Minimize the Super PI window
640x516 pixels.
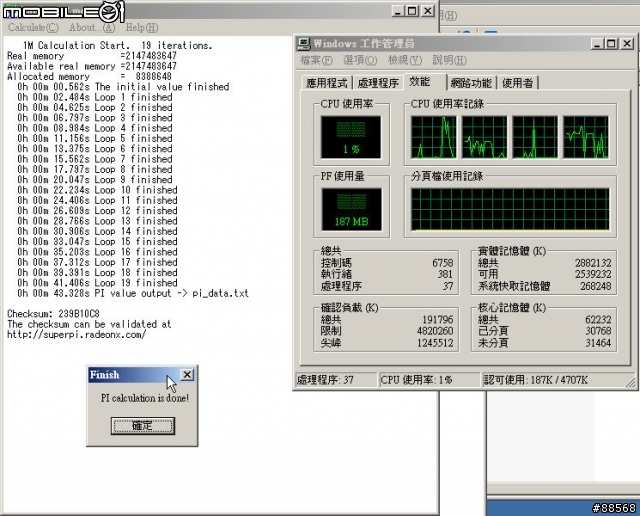click(x=398, y=11)
